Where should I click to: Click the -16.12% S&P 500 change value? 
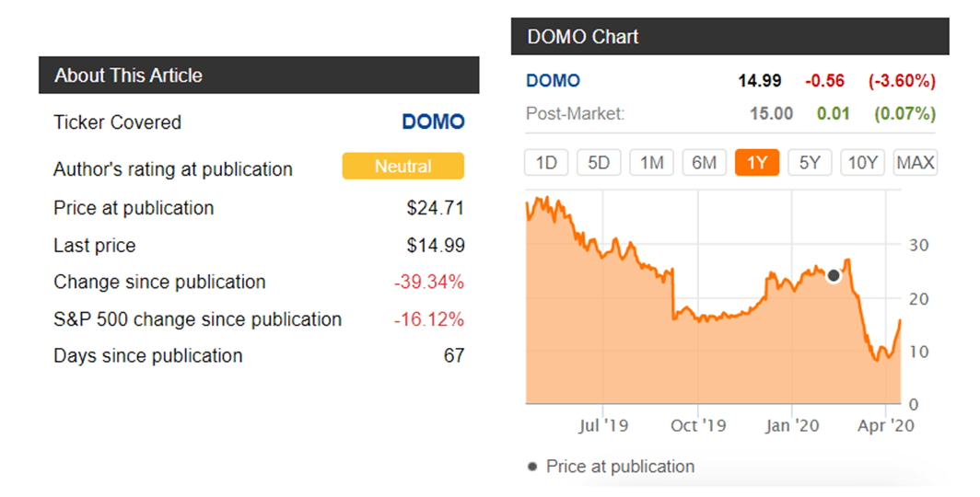429,319
